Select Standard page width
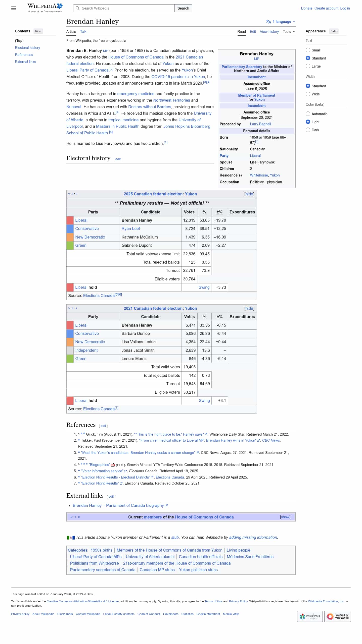 click(x=308, y=86)
